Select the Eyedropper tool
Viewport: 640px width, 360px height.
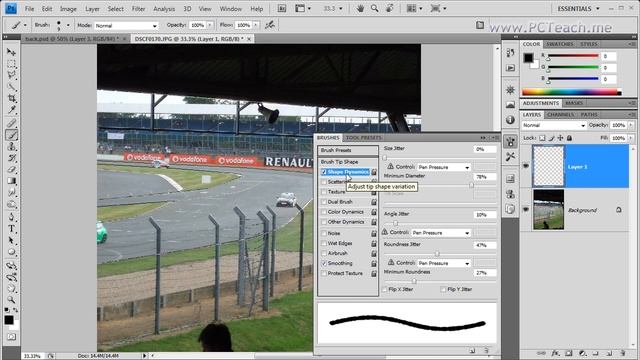pos(11,110)
